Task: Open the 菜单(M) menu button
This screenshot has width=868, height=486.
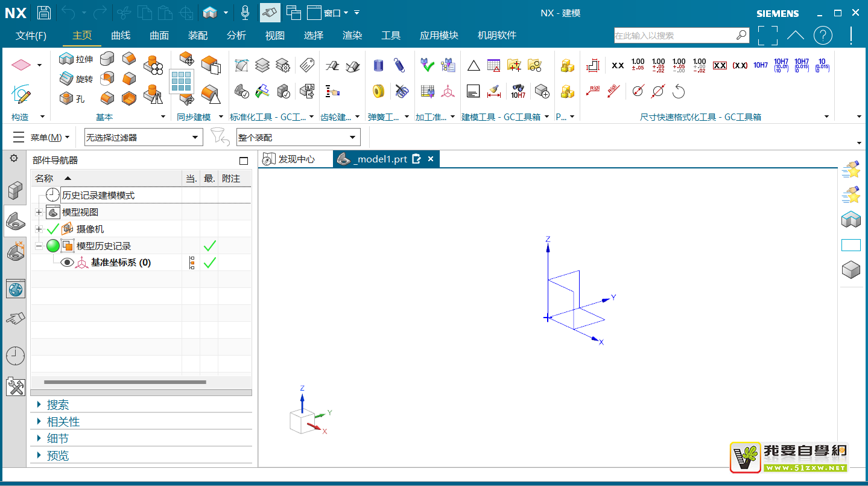Action: tap(41, 138)
